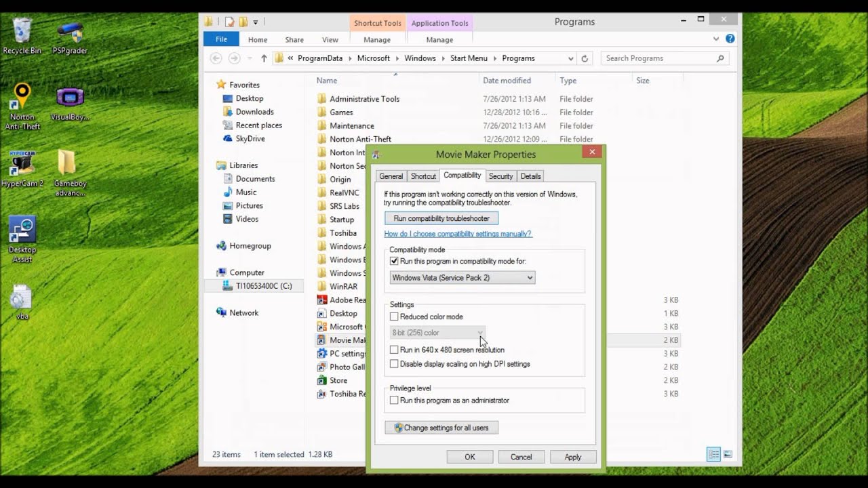
Task: Check Run in 640 x 480 screen resolution
Action: (394, 350)
